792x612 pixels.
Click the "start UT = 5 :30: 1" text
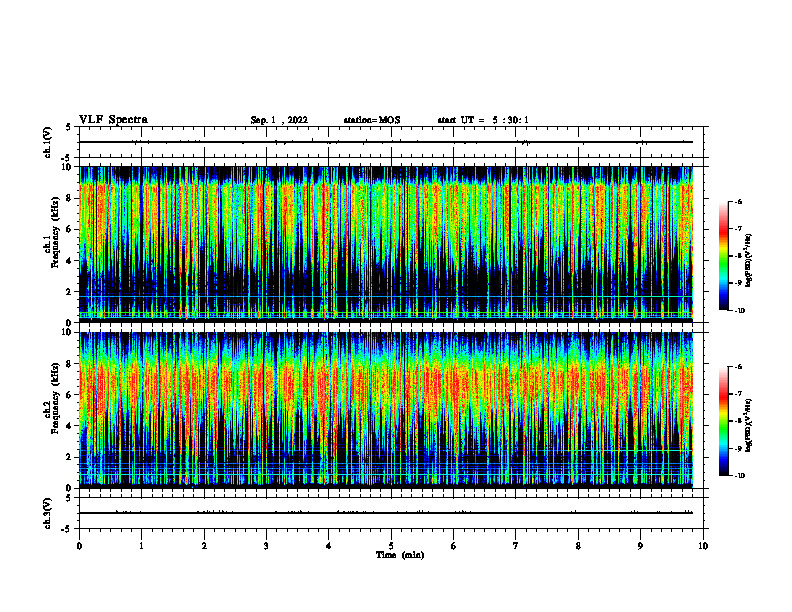(x=483, y=120)
